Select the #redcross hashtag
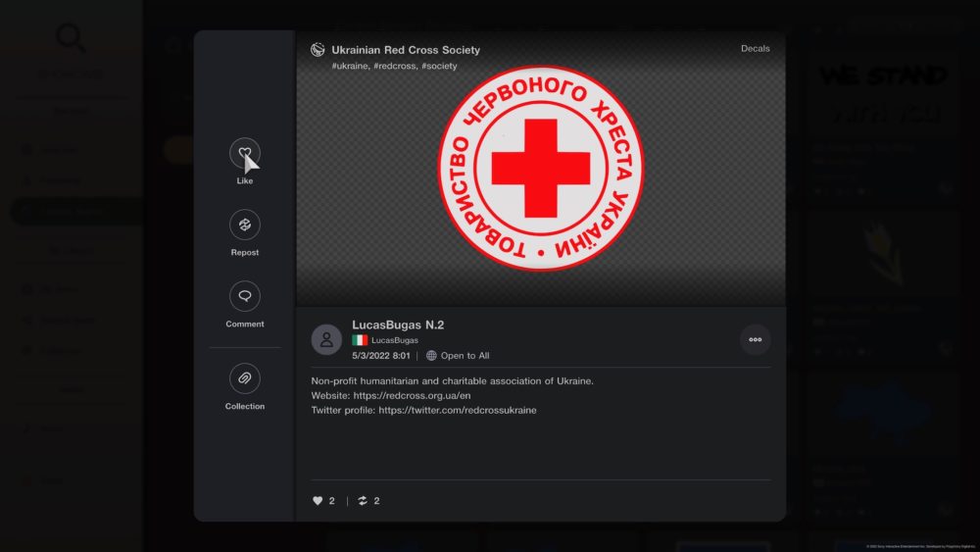980x552 pixels. (x=394, y=66)
